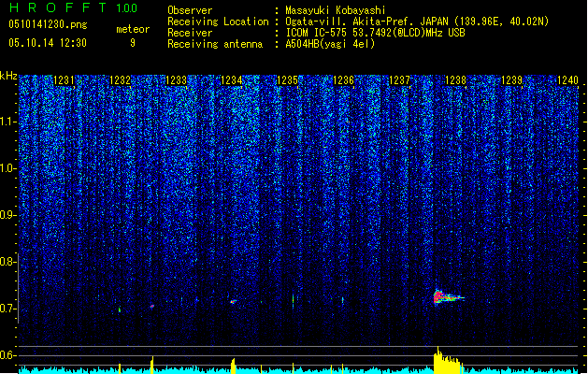588x374 pixels.
Task: Click the 1231 time marker
Action: pyautogui.click(x=65, y=80)
